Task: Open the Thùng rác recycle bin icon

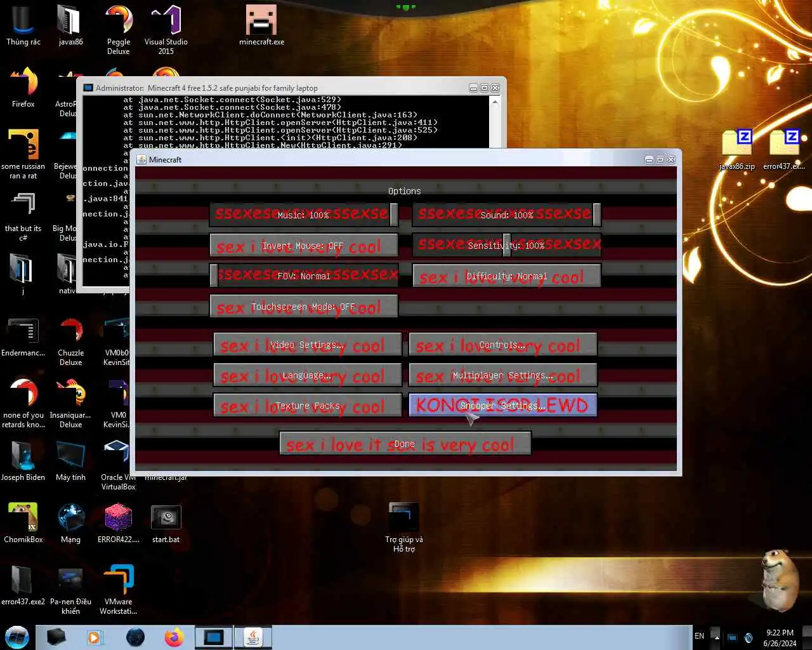Action: pyautogui.click(x=23, y=25)
